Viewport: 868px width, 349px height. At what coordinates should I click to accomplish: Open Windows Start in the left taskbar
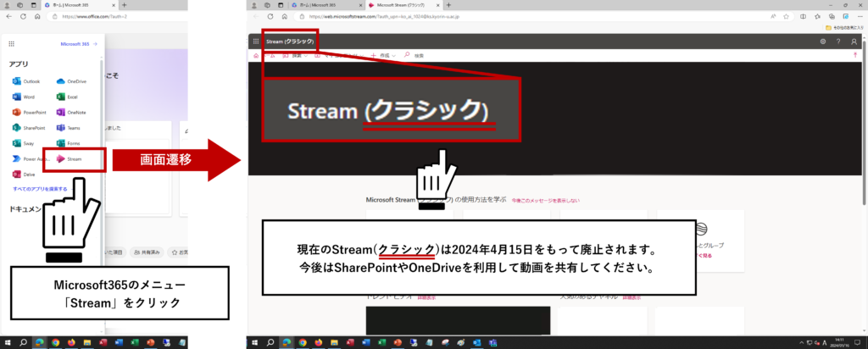8,342
